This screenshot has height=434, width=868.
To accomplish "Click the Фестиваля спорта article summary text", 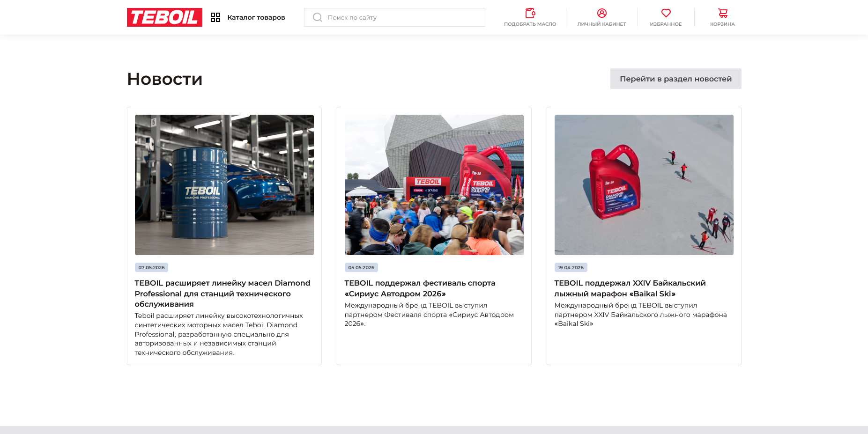I will 429,315.
